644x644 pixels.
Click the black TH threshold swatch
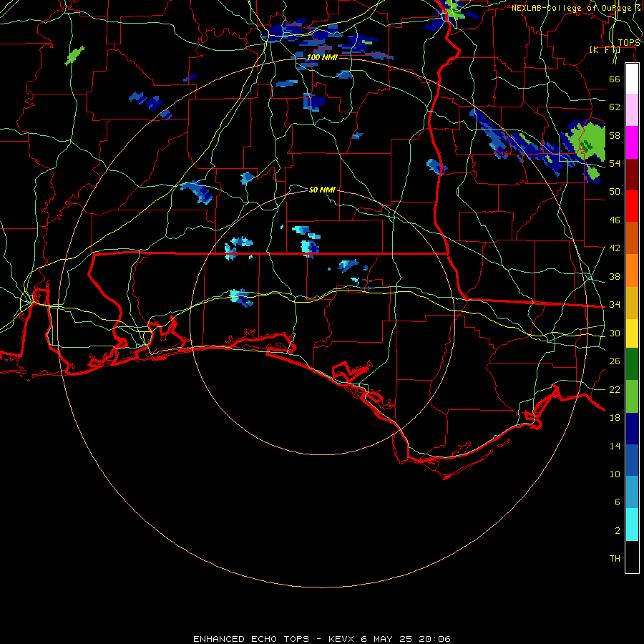click(632, 557)
